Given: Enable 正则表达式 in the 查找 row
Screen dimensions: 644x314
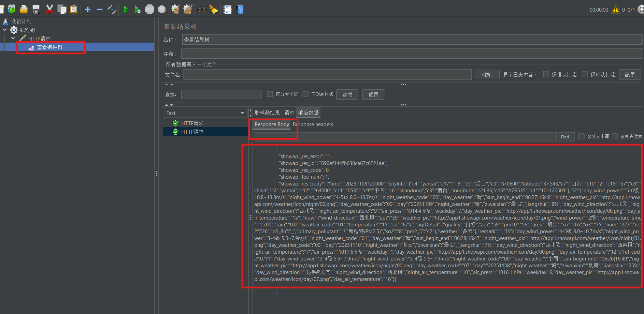Looking at the screenshot, I should click(x=305, y=94).
